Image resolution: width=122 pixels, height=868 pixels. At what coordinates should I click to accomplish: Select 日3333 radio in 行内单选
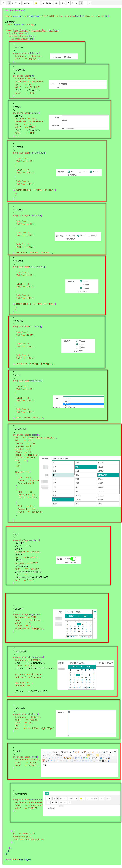pyautogui.click(x=89, y=236)
